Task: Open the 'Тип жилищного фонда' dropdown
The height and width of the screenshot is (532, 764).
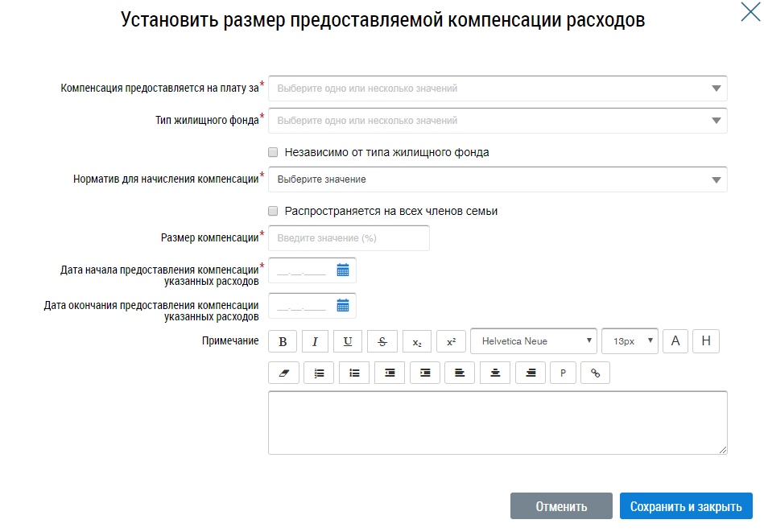Action: tap(498, 121)
